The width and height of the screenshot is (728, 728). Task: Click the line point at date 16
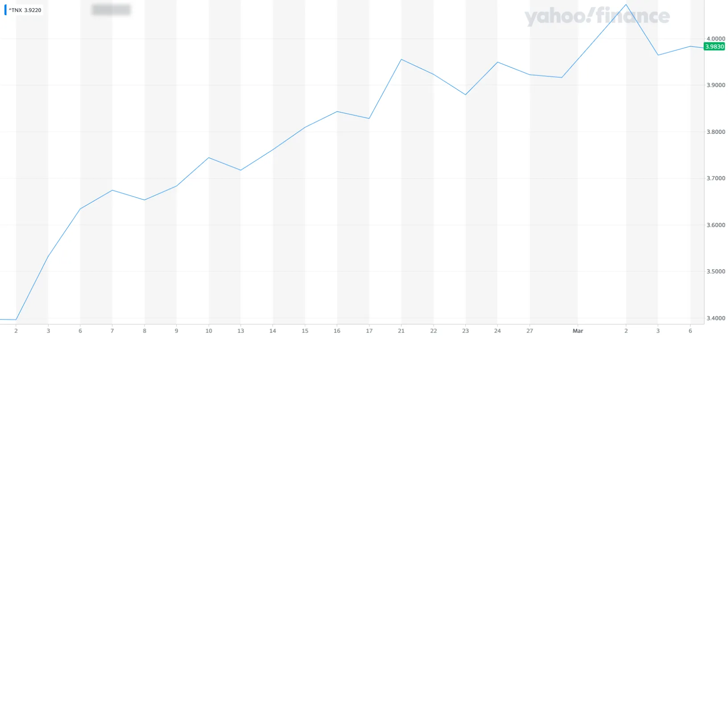[x=337, y=112]
